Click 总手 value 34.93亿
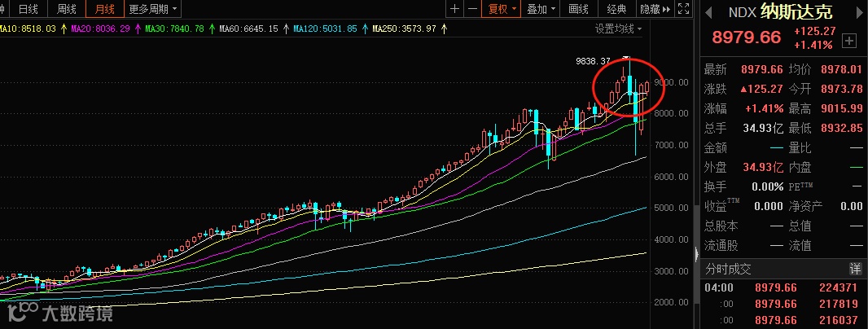The width and height of the screenshot is (868, 329). (764, 129)
